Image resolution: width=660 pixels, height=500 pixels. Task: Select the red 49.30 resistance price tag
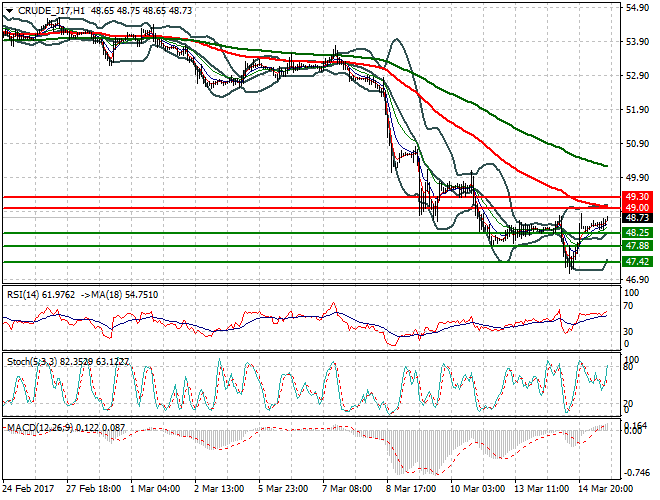(x=637, y=197)
